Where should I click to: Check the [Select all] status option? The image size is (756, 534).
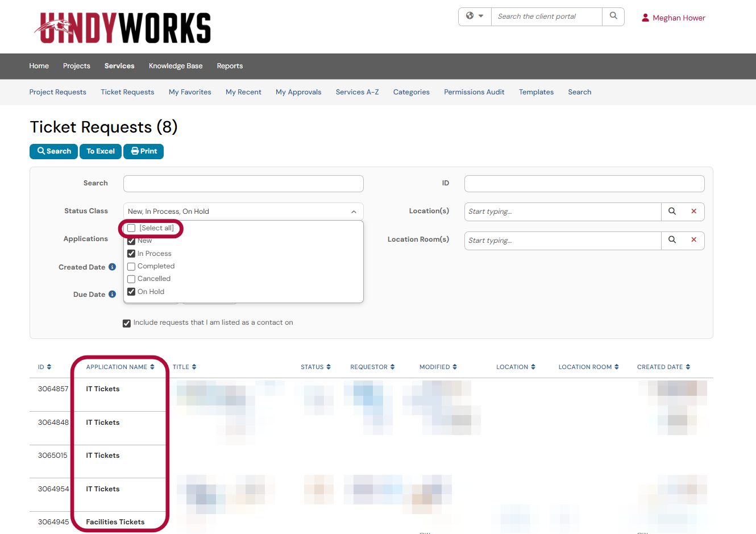click(131, 228)
